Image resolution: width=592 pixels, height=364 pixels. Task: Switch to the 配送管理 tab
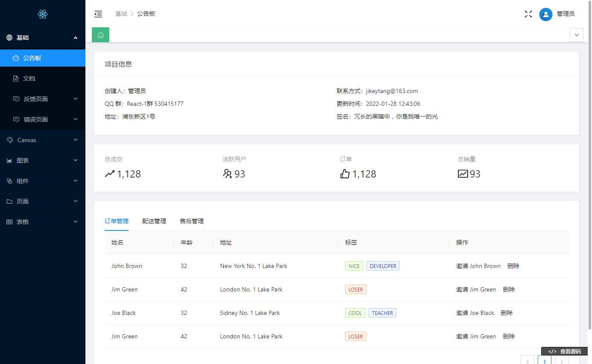pos(154,221)
